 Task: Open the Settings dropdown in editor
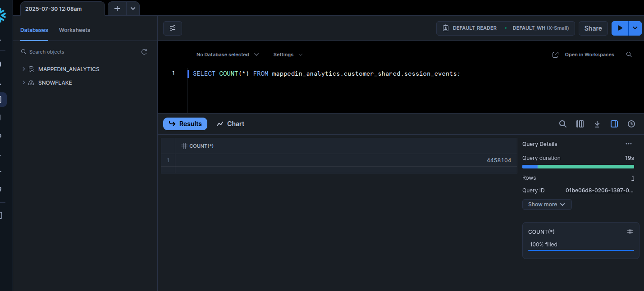point(288,55)
